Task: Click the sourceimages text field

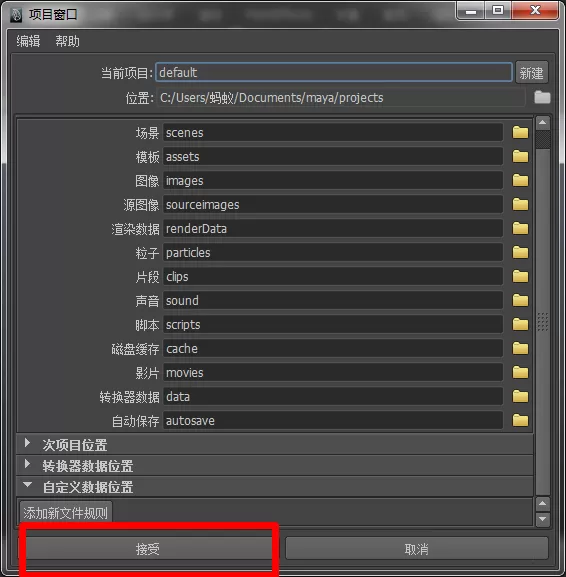Action: 333,205
